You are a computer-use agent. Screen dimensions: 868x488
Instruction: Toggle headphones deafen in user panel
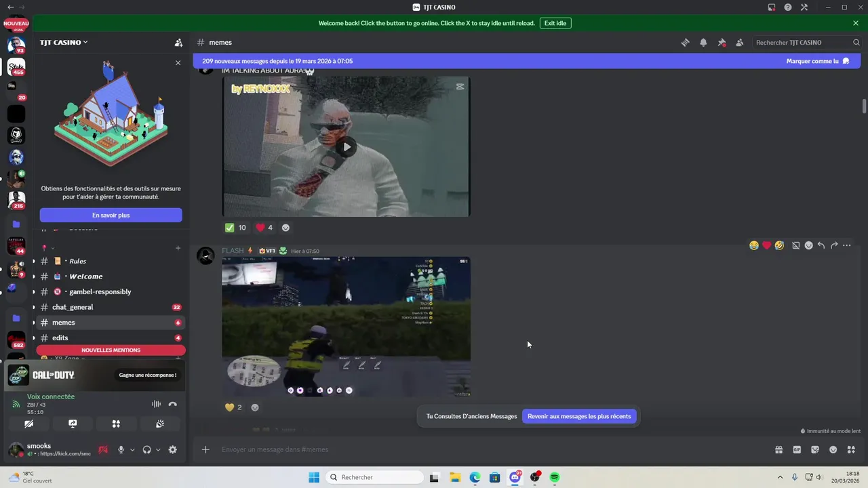point(146,449)
